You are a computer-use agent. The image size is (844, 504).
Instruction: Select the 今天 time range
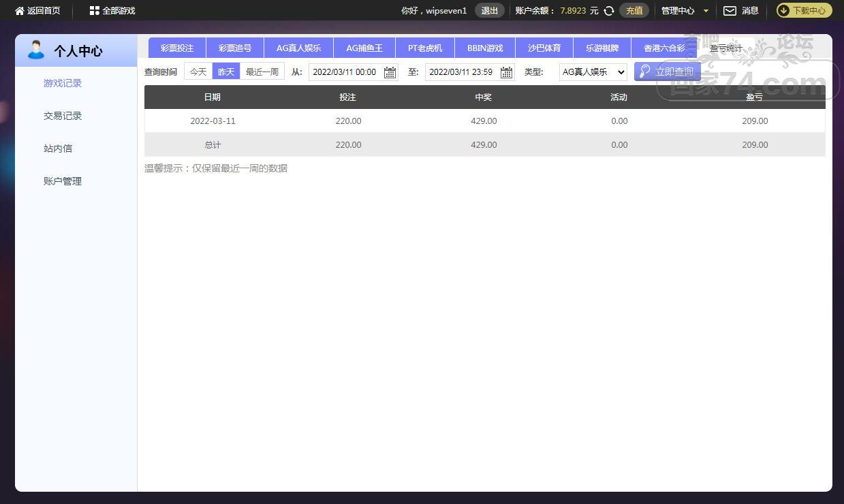coord(198,72)
